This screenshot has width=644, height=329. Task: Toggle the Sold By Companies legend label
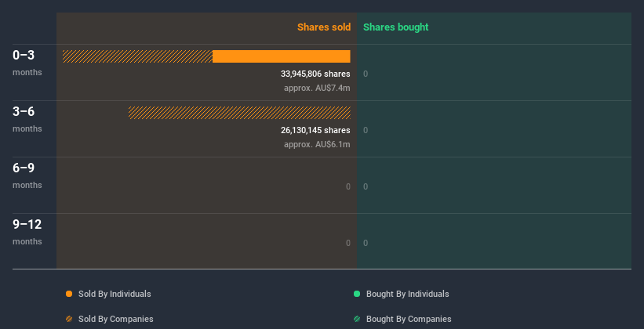pos(116,319)
